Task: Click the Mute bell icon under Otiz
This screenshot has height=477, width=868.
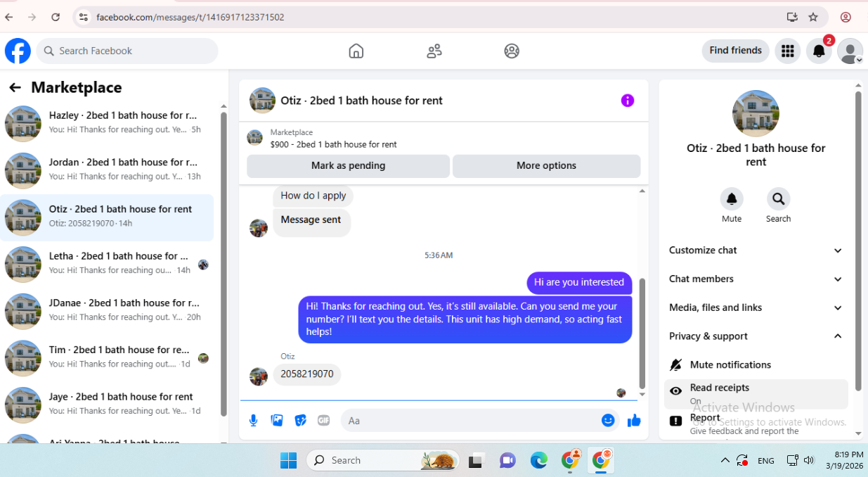Action: click(x=732, y=199)
